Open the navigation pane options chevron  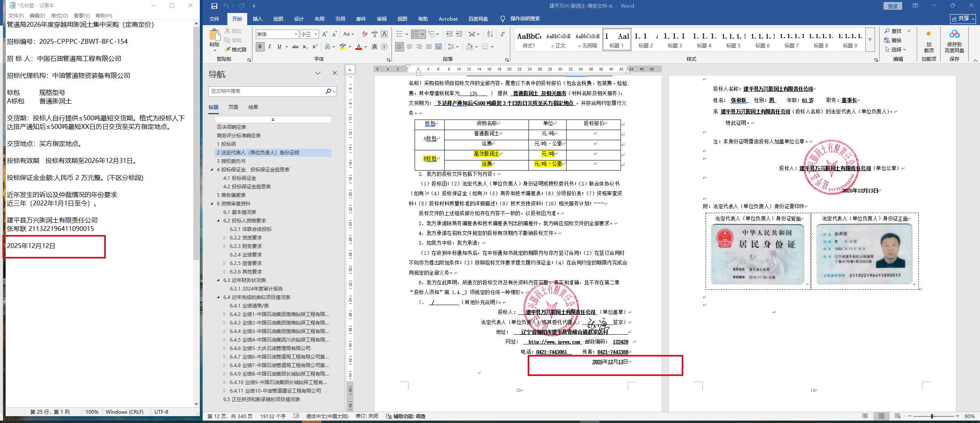coord(318,73)
